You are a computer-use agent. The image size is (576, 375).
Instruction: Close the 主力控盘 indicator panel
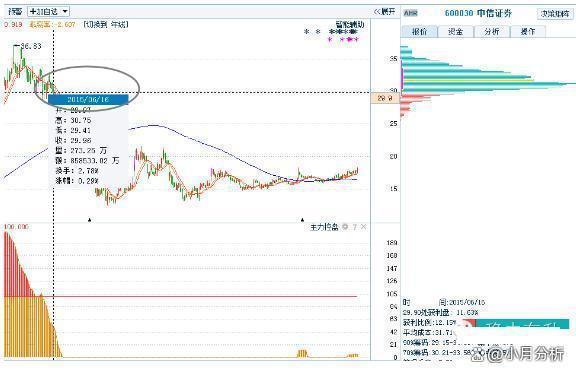(x=363, y=227)
